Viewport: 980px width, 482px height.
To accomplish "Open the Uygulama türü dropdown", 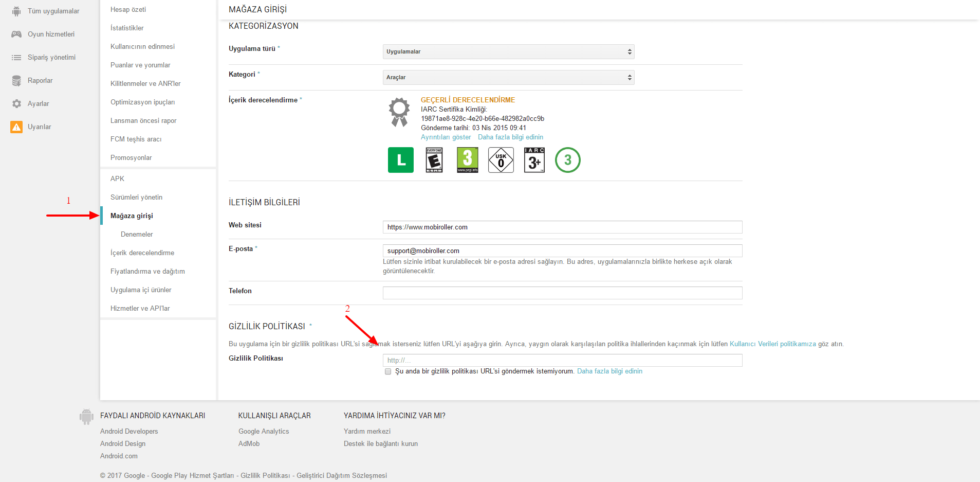I will point(508,52).
